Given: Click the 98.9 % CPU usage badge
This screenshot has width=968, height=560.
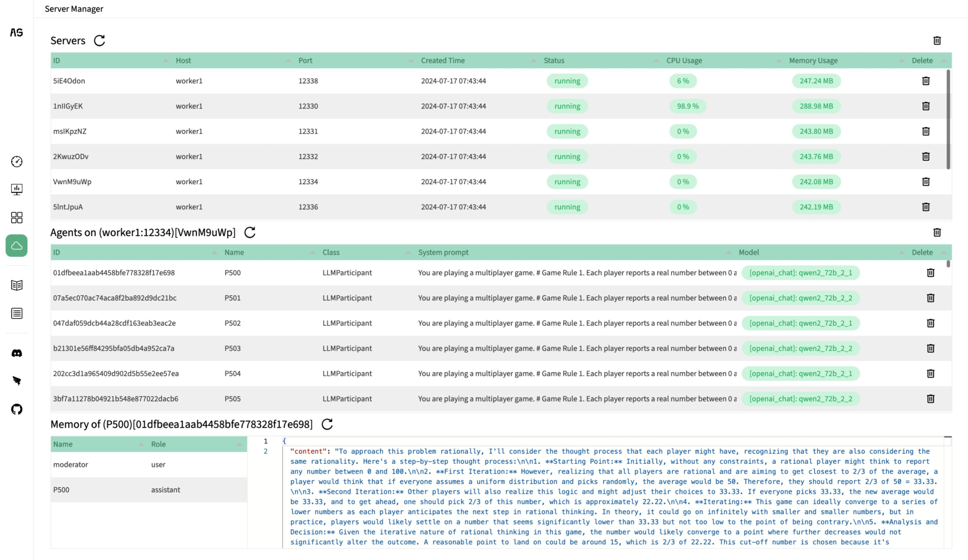Looking at the screenshot, I should point(688,106).
